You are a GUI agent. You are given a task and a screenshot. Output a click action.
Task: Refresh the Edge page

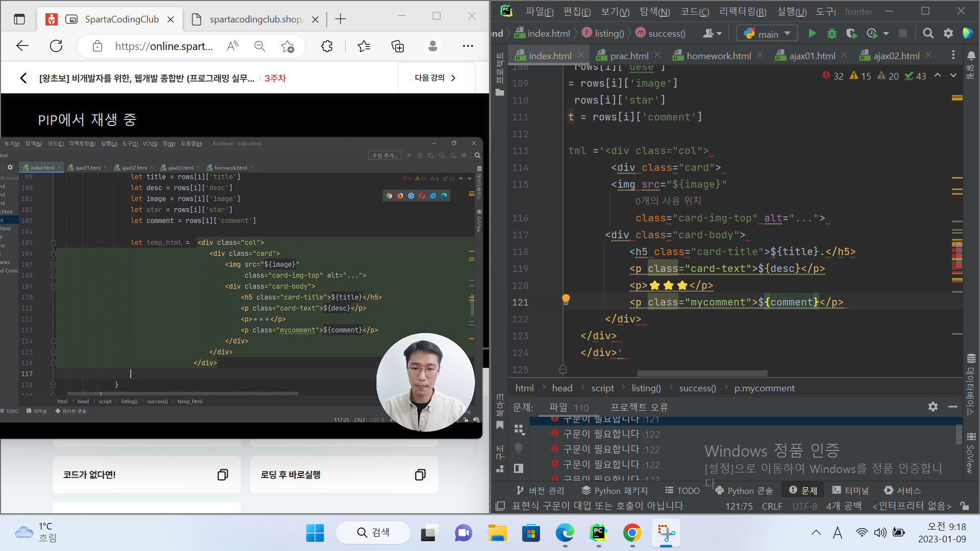(x=56, y=46)
